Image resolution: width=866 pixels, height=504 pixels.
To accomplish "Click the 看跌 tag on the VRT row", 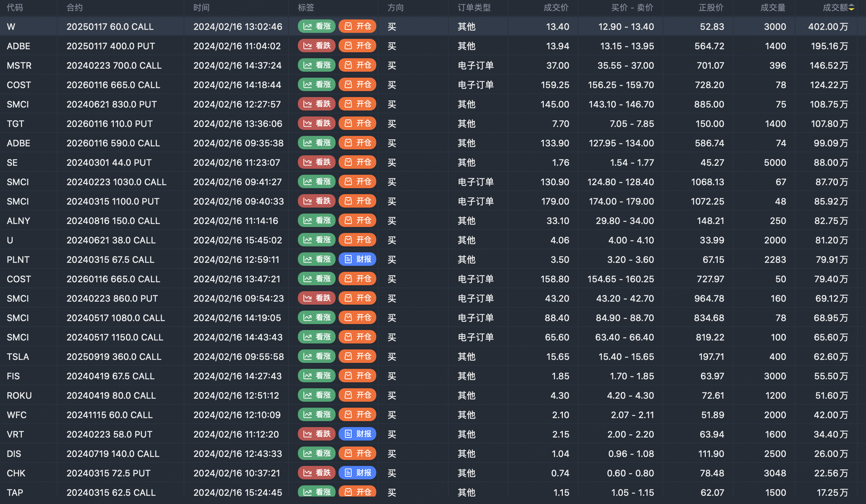I will click(x=317, y=434).
